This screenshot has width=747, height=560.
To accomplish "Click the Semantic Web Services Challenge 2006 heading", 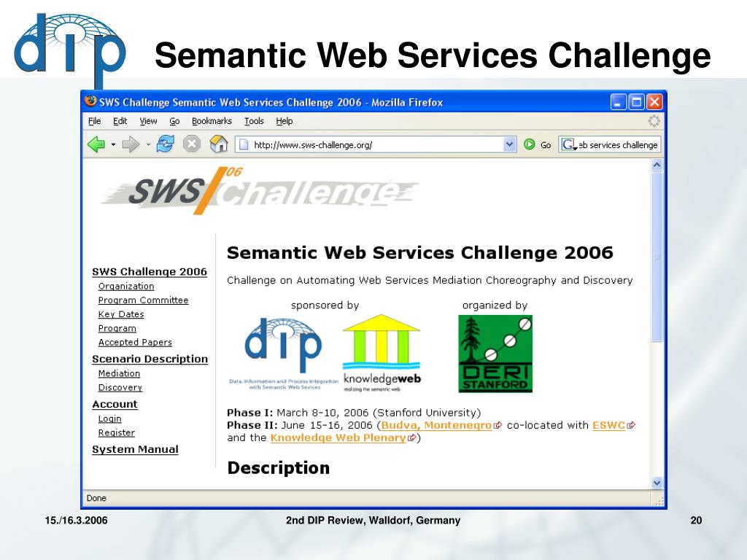I will (420, 252).
